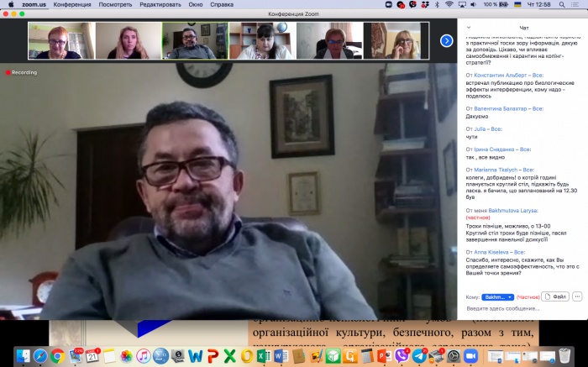Open Spotlight search magnifier icon
Viewport: 588px width, 367px height.
click(x=562, y=4)
